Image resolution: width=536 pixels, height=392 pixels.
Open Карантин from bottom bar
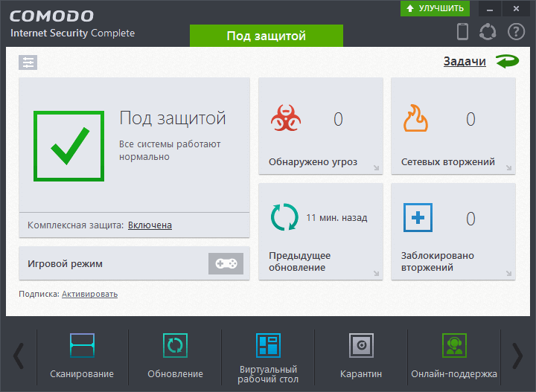coord(361,357)
